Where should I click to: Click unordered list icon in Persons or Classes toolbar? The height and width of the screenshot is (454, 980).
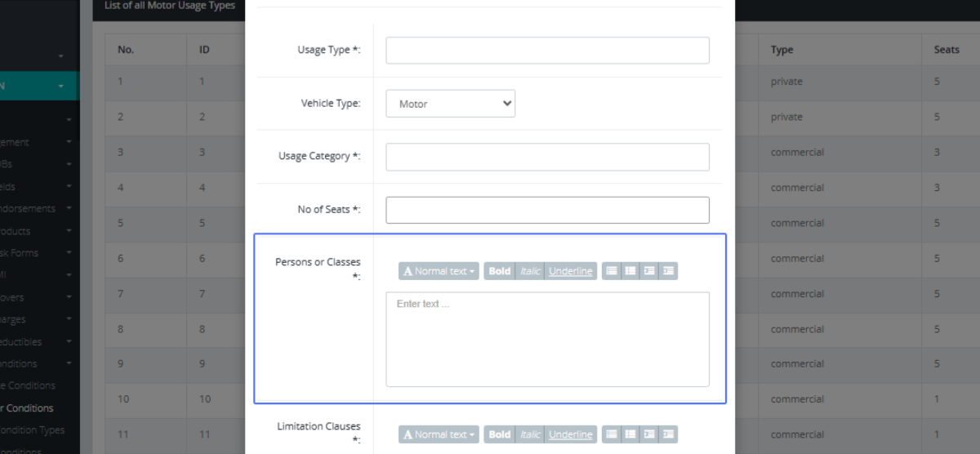tap(612, 271)
